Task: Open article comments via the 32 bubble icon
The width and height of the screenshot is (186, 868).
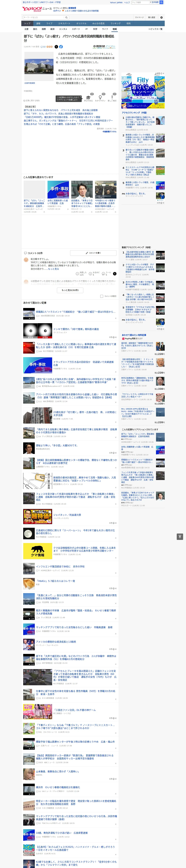Action: pyautogui.click(x=43, y=47)
